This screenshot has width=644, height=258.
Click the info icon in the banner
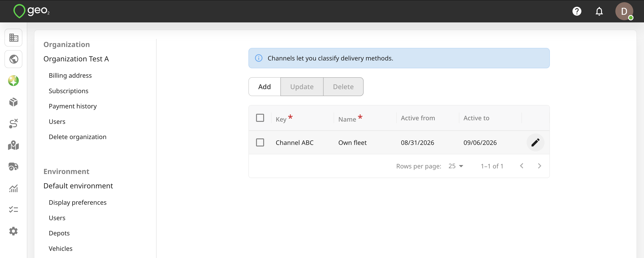[x=258, y=58]
